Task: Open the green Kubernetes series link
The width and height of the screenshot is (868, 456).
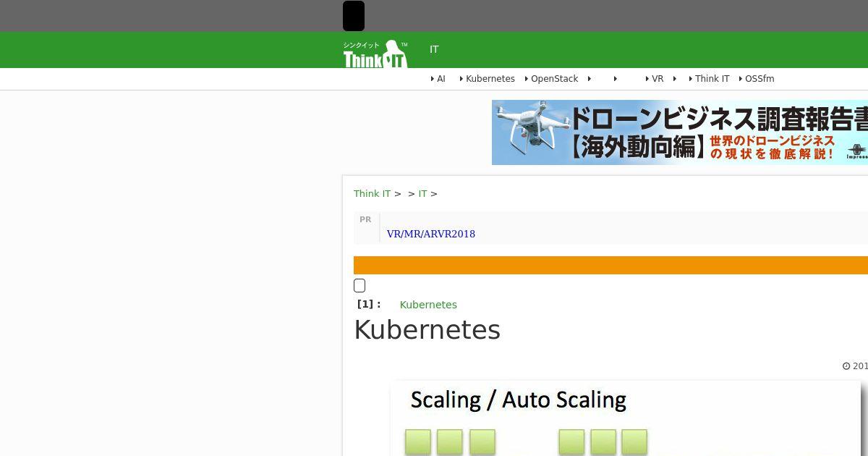Action: tap(428, 305)
